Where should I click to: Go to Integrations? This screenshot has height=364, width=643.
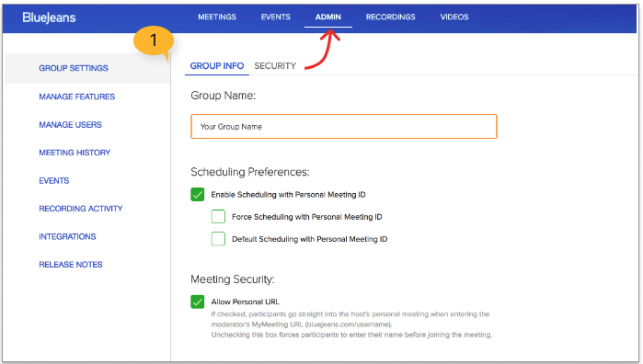67,236
